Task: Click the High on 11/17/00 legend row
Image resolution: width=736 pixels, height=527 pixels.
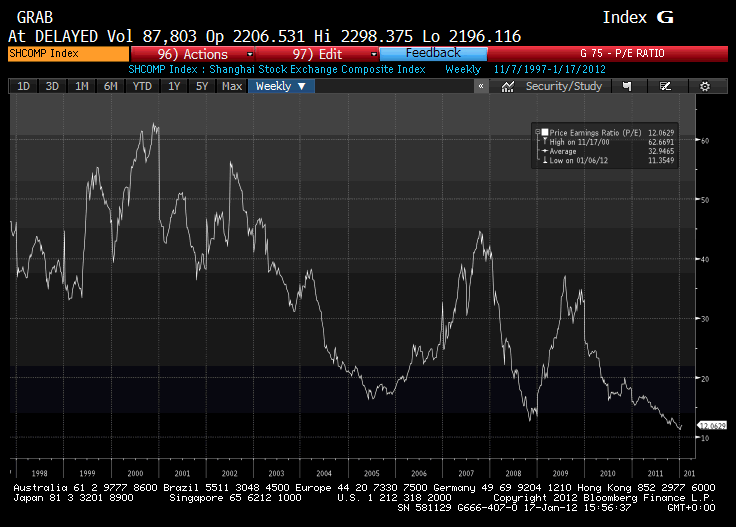Action: click(608, 142)
